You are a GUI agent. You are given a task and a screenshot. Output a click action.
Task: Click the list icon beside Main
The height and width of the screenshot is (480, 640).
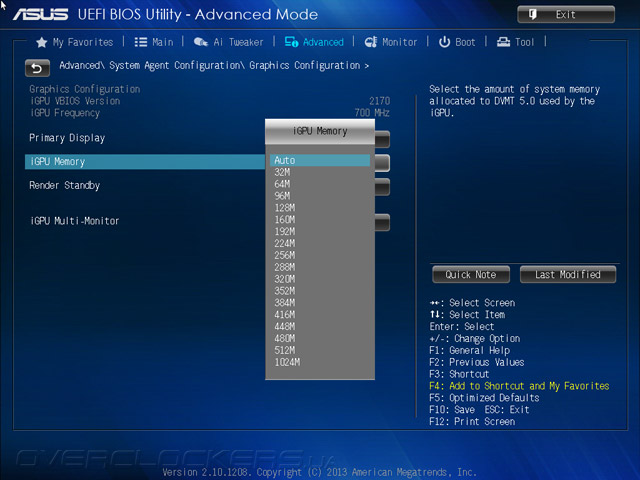point(141,42)
